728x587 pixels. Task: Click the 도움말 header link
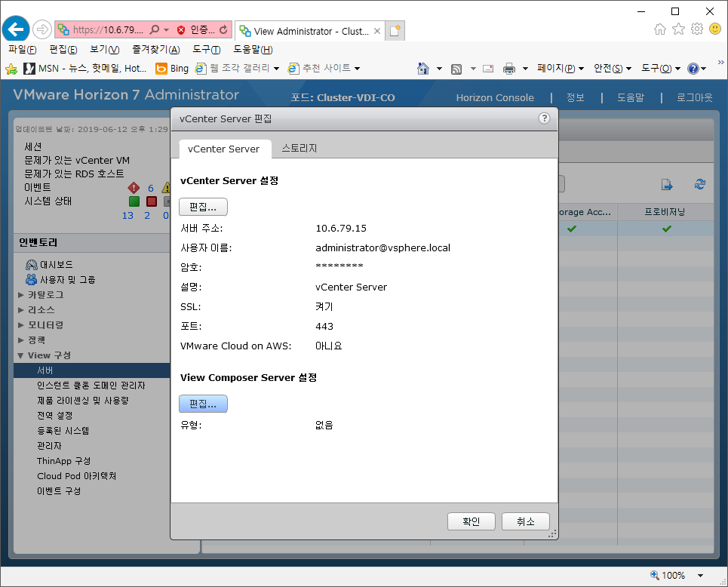[631, 97]
